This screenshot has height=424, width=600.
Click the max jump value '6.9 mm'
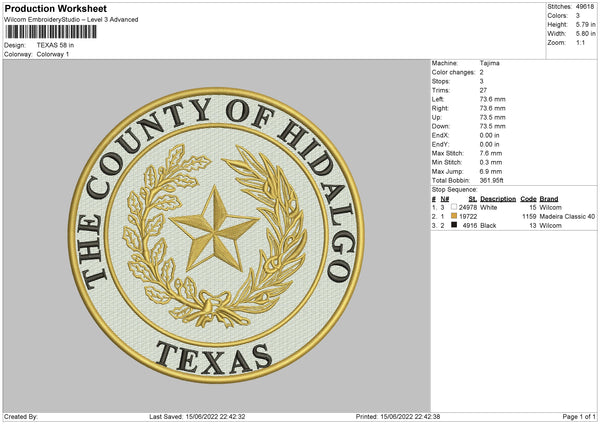[491, 171]
